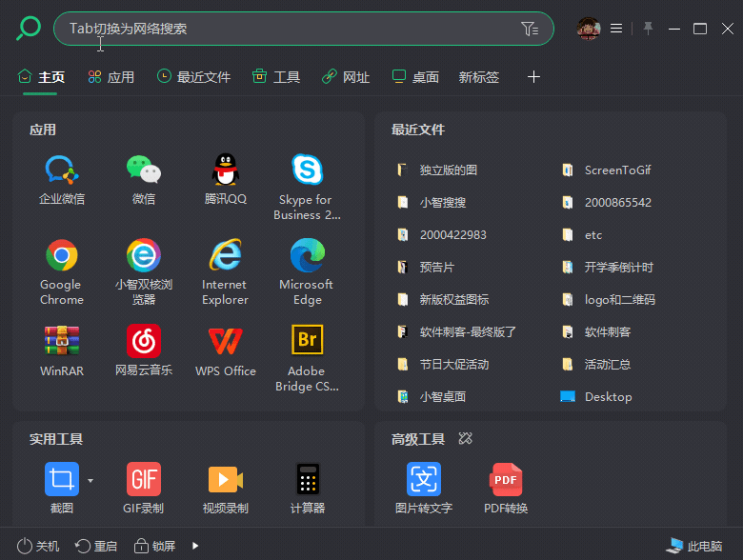
Task: Click the icon next to 高级工具
Action: 465,439
